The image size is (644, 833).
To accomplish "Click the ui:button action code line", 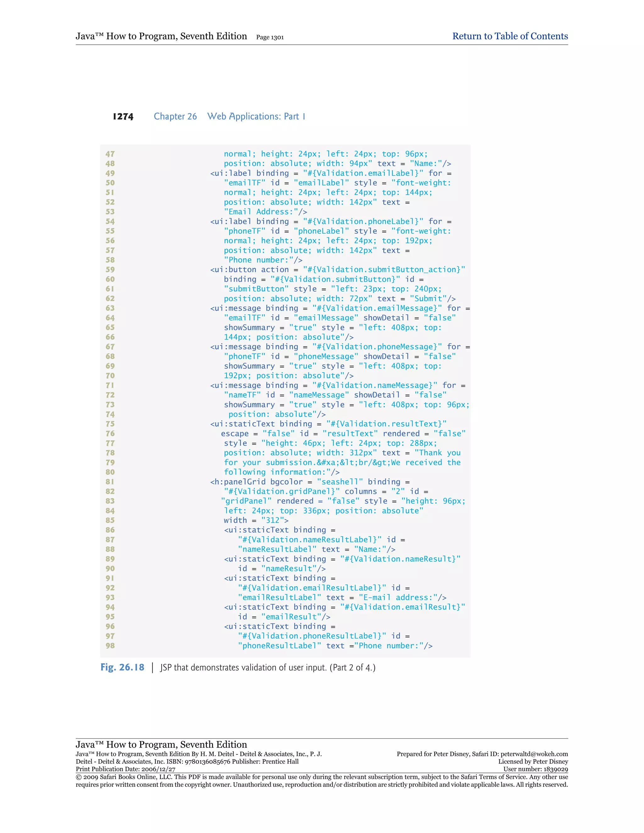I will tap(337, 270).
